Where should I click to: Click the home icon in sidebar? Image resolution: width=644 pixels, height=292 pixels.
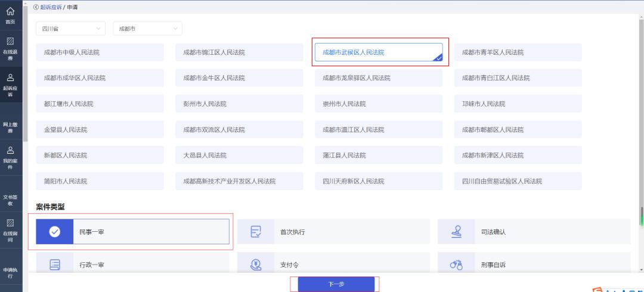(11, 11)
